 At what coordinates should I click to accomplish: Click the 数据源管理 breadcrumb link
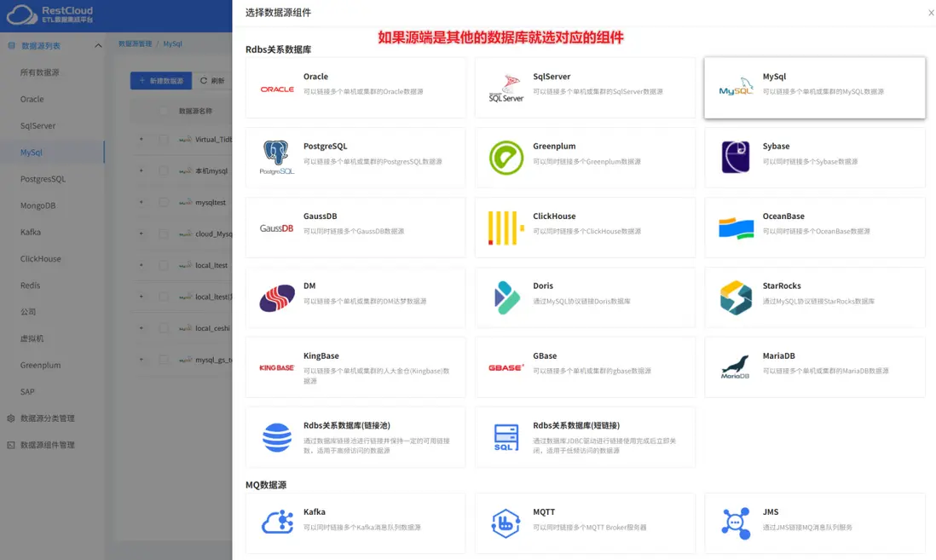coord(135,43)
